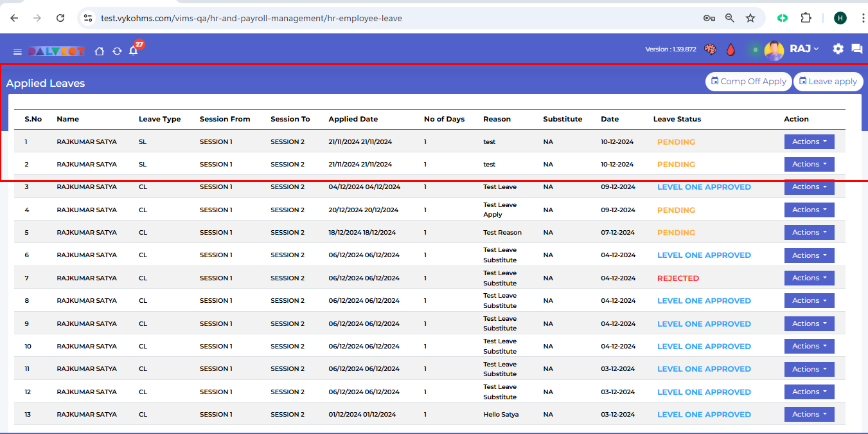The image size is (868, 434).
Task: Click the Applied Date column header
Action: point(353,119)
